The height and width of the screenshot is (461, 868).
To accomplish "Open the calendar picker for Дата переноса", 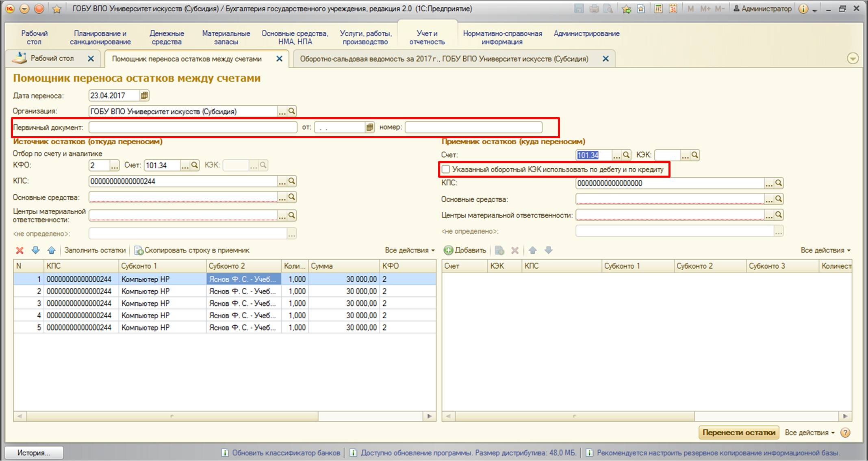I will tap(144, 96).
